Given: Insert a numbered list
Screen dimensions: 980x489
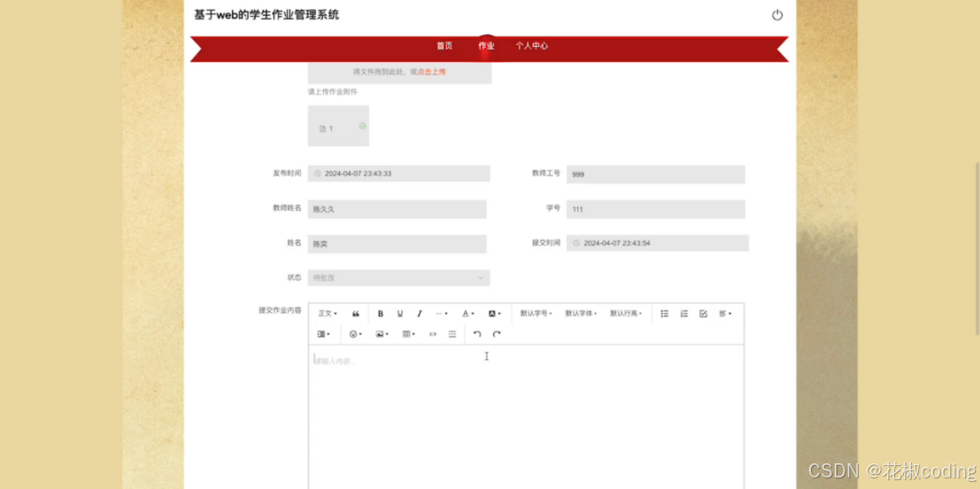Looking at the screenshot, I should coord(683,314).
